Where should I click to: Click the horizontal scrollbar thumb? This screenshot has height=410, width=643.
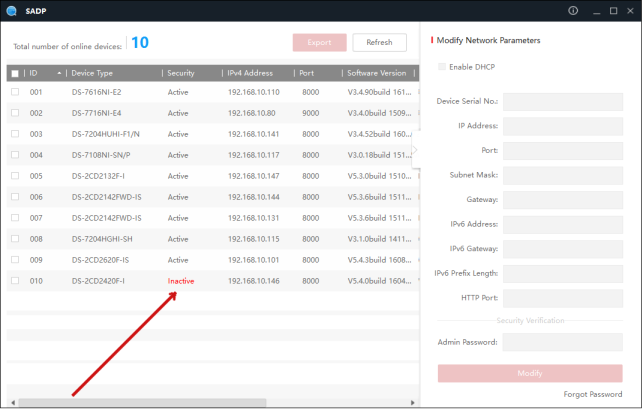coord(142,403)
